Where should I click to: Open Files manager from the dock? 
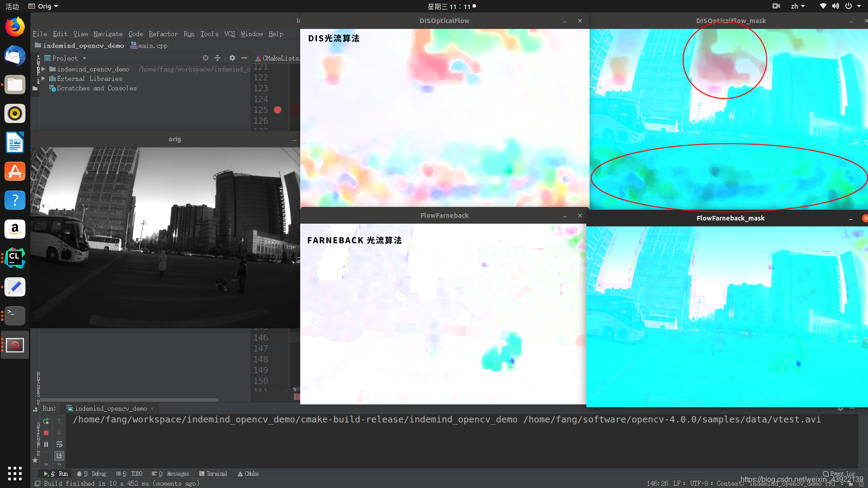pos(15,85)
